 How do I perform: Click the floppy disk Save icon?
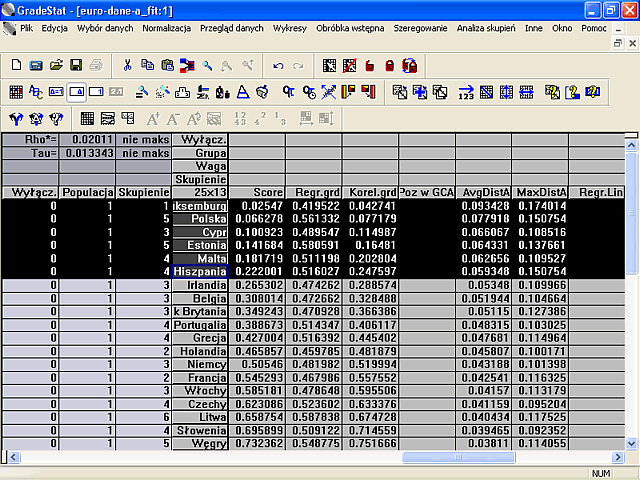[76, 65]
